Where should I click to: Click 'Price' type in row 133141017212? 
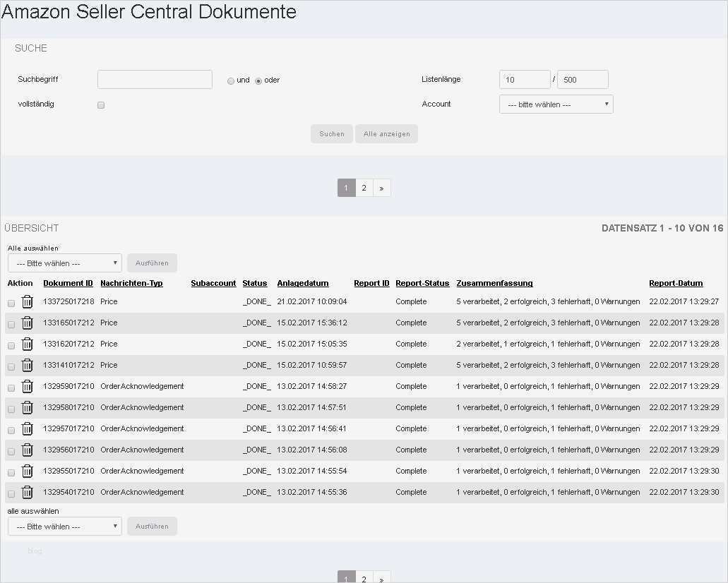coord(109,366)
